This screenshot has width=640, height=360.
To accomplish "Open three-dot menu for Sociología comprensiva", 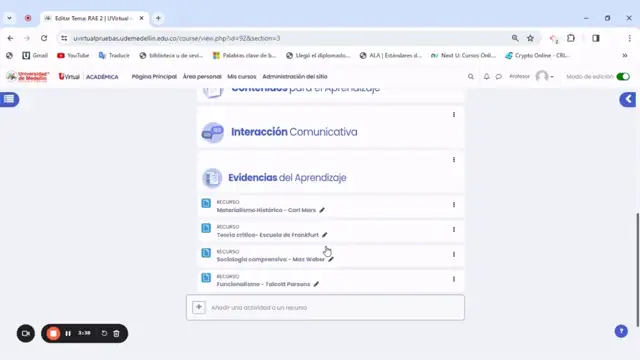I will (454, 255).
